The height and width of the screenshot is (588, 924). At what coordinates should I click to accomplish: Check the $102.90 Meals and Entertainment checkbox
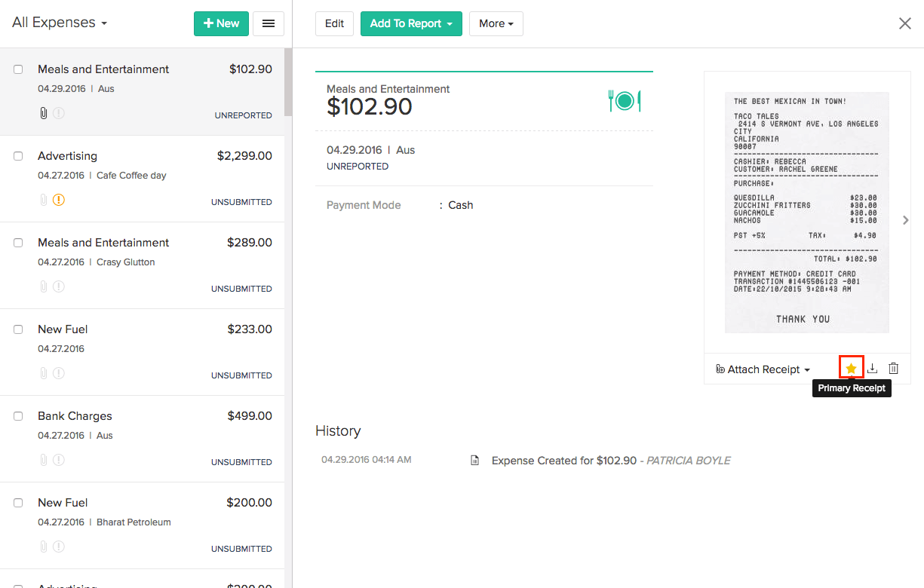(x=18, y=69)
